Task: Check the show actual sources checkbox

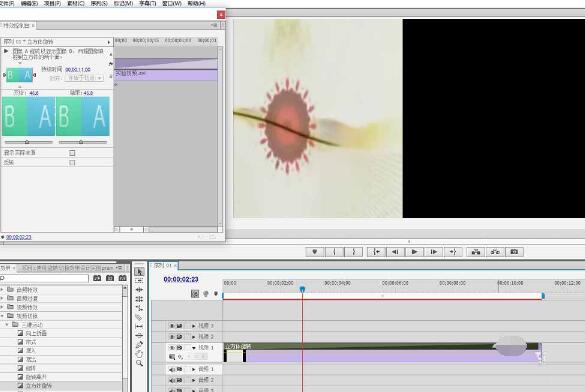Action: [72, 153]
